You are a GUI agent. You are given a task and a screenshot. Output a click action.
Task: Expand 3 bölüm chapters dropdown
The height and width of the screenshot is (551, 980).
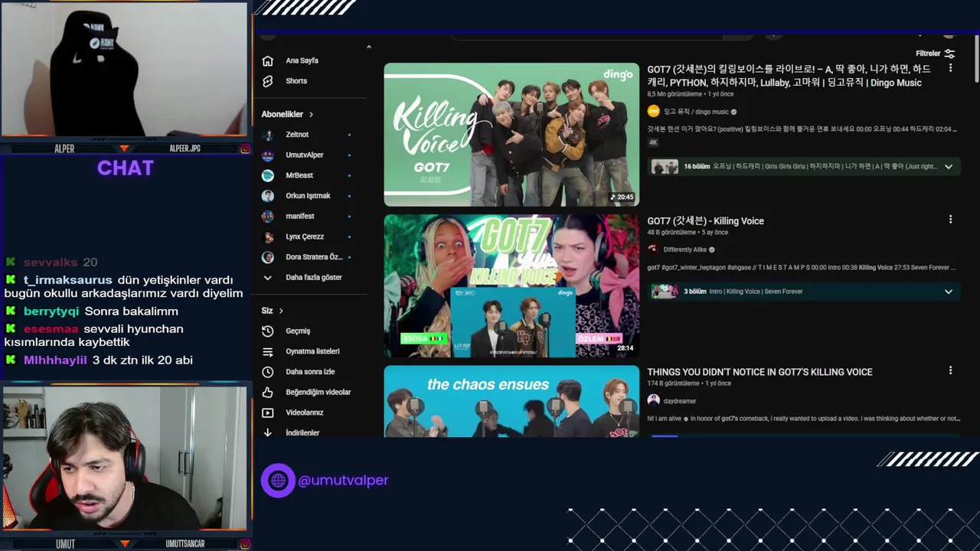[x=948, y=292]
